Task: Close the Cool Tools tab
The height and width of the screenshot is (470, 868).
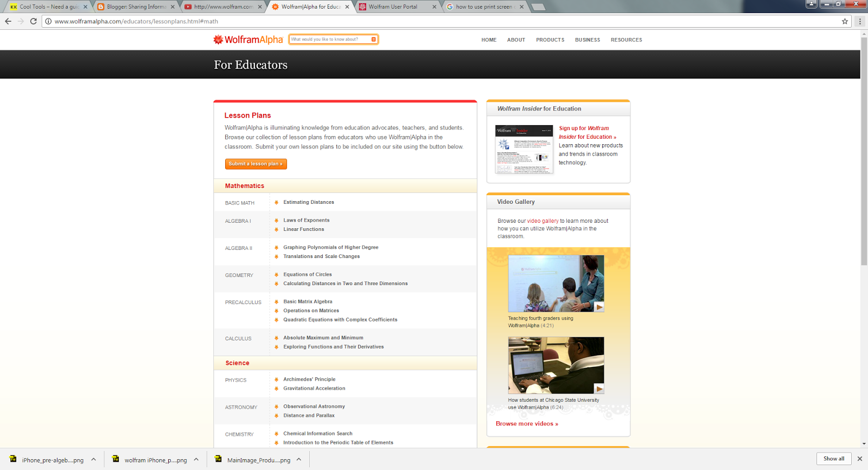Action: coord(85,7)
